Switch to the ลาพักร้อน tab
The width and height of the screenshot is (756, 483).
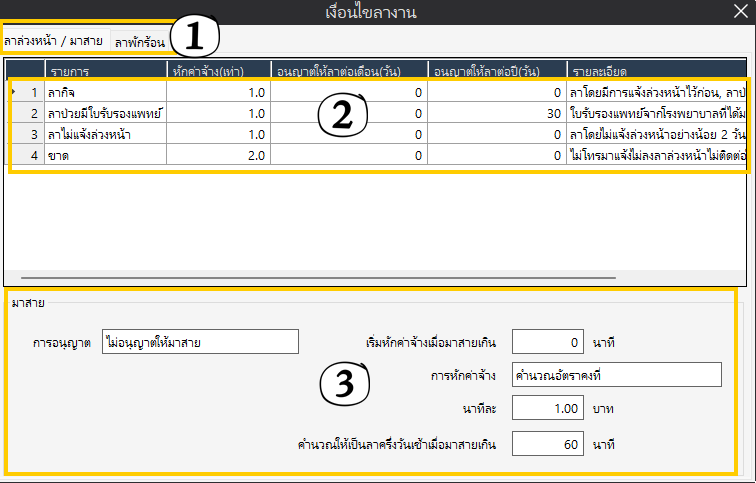(139, 43)
